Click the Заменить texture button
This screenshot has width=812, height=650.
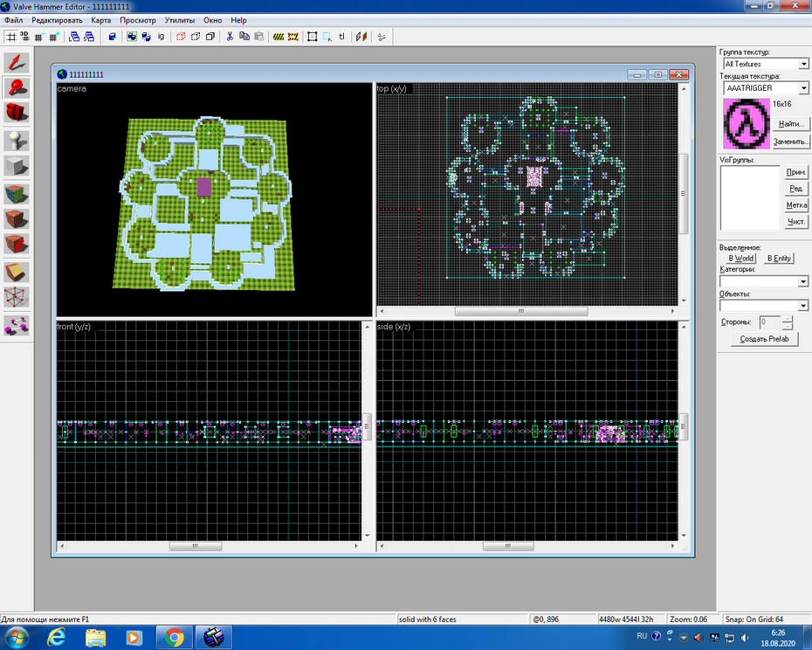coord(791,142)
